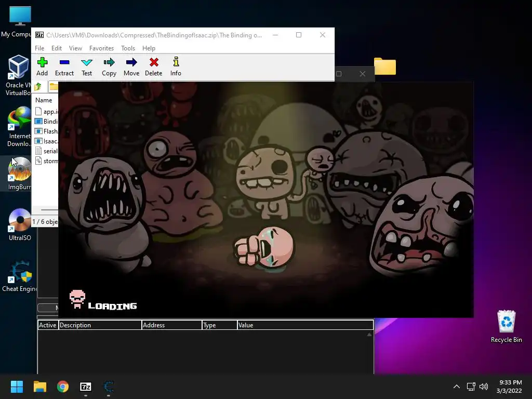
Task: Click the Isaac game loading screen
Action: tap(266, 199)
